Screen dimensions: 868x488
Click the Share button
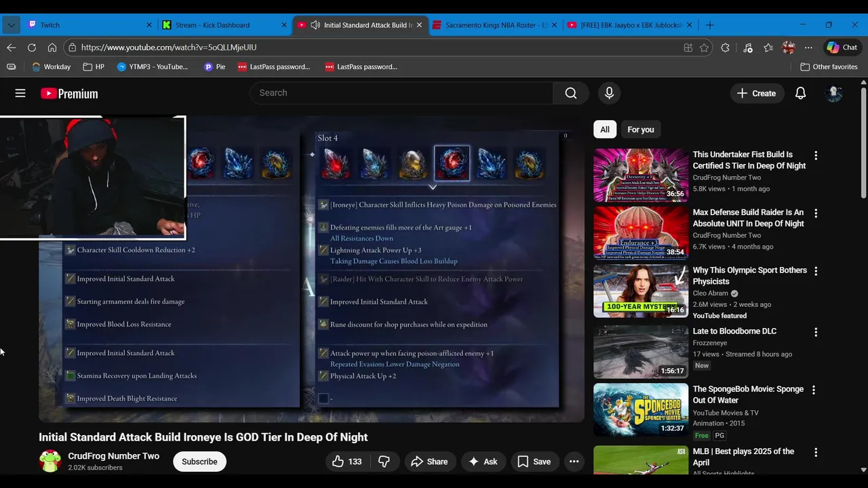coord(430,462)
